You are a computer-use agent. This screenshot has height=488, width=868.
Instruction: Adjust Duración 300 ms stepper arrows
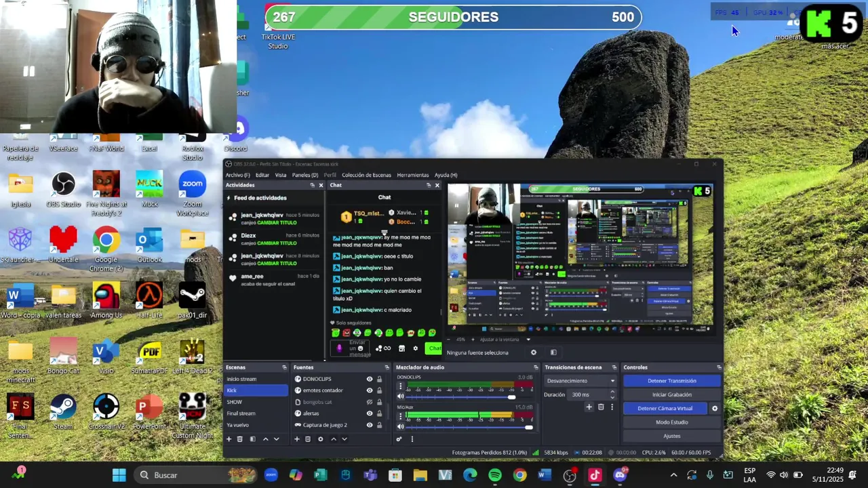[612, 394]
